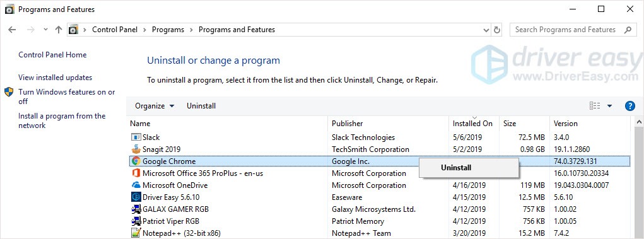This screenshot has height=239, width=644.
Task: Expand the Organize dropdown menu
Action: pos(155,106)
